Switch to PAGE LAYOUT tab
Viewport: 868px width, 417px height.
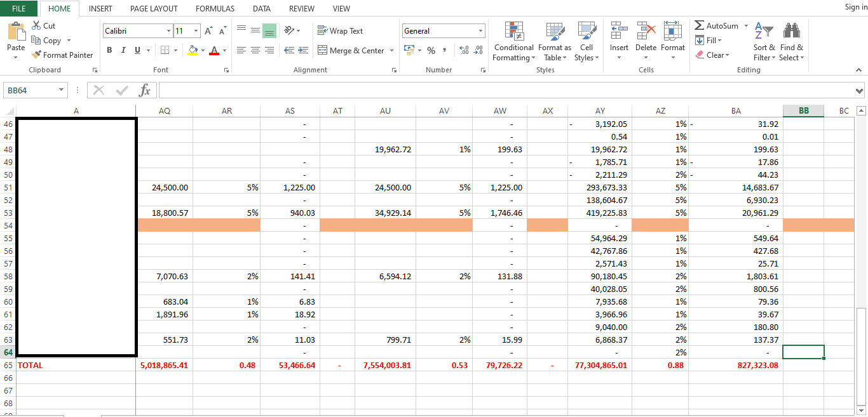coord(154,8)
